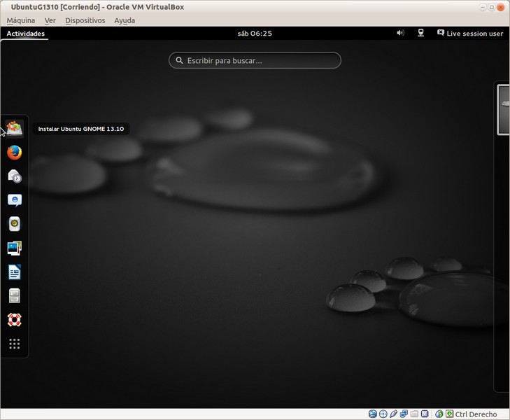Launch LibreOffice Writer from the dash
Screen dimensions: 510x420
click(x=15, y=272)
